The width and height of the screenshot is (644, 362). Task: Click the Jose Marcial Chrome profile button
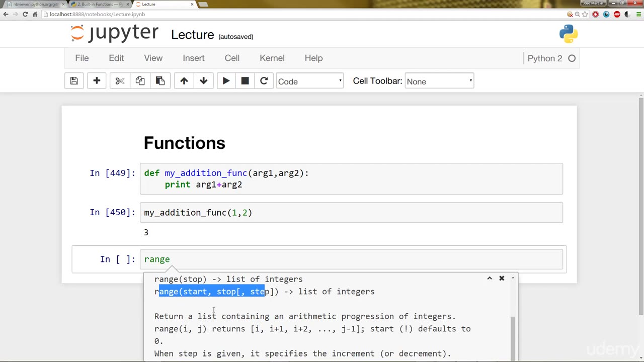click(x=592, y=3)
